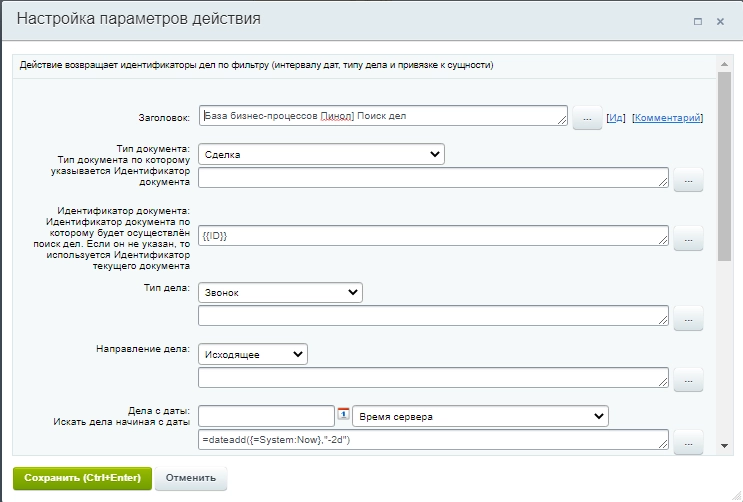Open the Звонок activity type dropdown
Image resolution: width=743 pixels, height=502 pixels.
tap(280, 292)
